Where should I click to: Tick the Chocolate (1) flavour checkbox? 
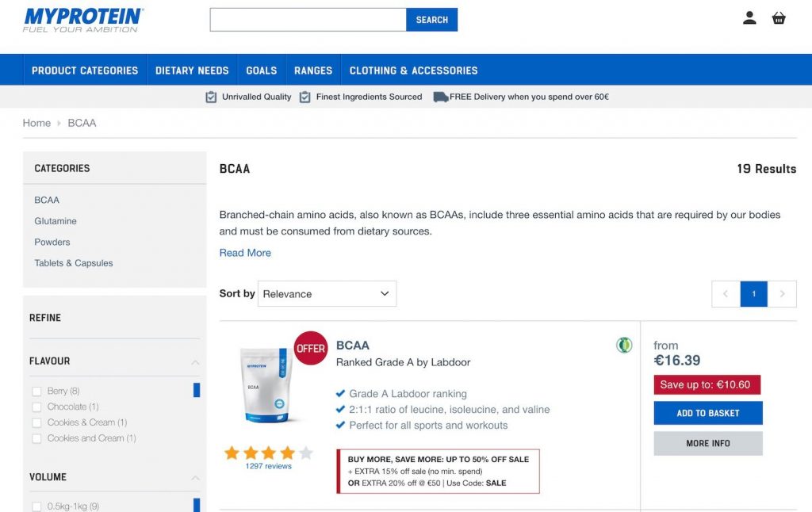click(36, 407)
